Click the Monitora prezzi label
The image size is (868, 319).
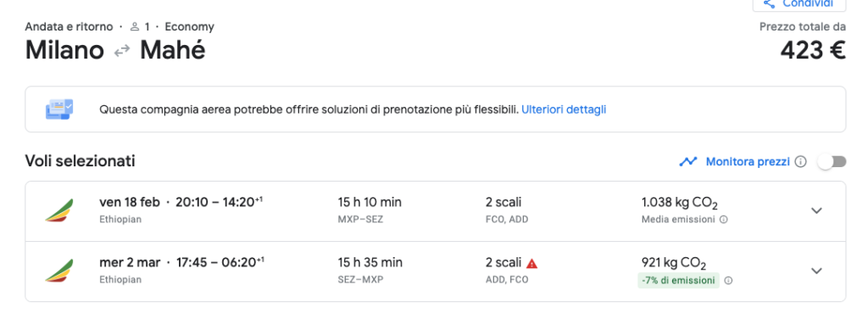(748, 162)
